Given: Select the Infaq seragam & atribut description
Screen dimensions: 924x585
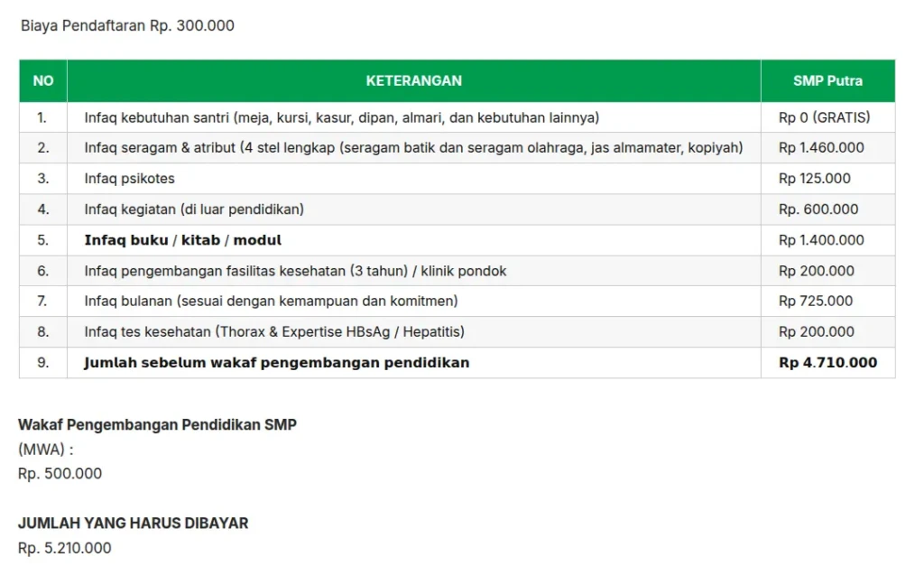Looking at the screenshot, I should [x=413, y=148].
